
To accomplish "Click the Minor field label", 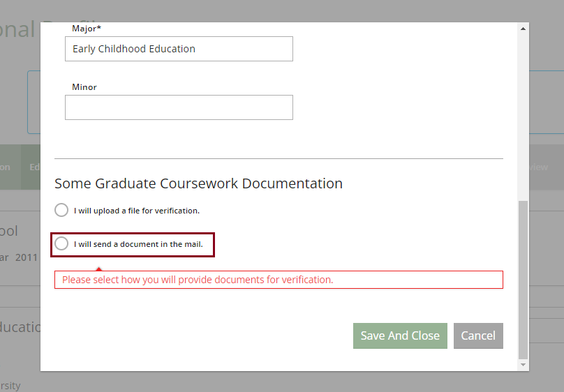I will [84, 87].
